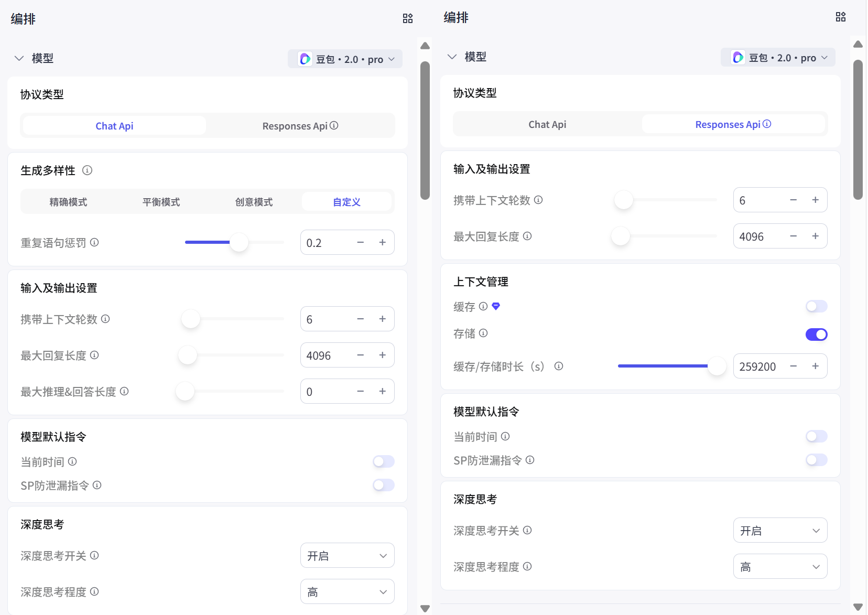Click info icon beside 缓存/存储时长（s）
The height and width of the screenshot is (615, 868).
click(559, 366)
